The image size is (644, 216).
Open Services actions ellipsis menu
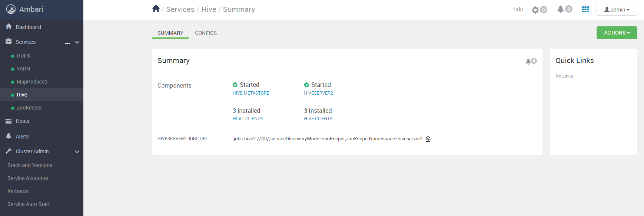click(67, 43)
